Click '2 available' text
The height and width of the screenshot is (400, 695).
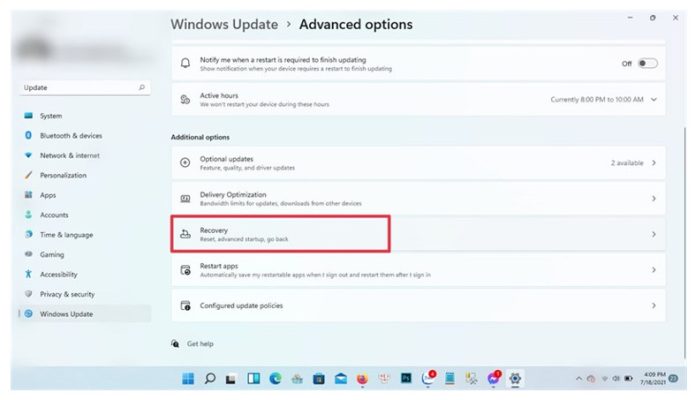pos(627,163)
